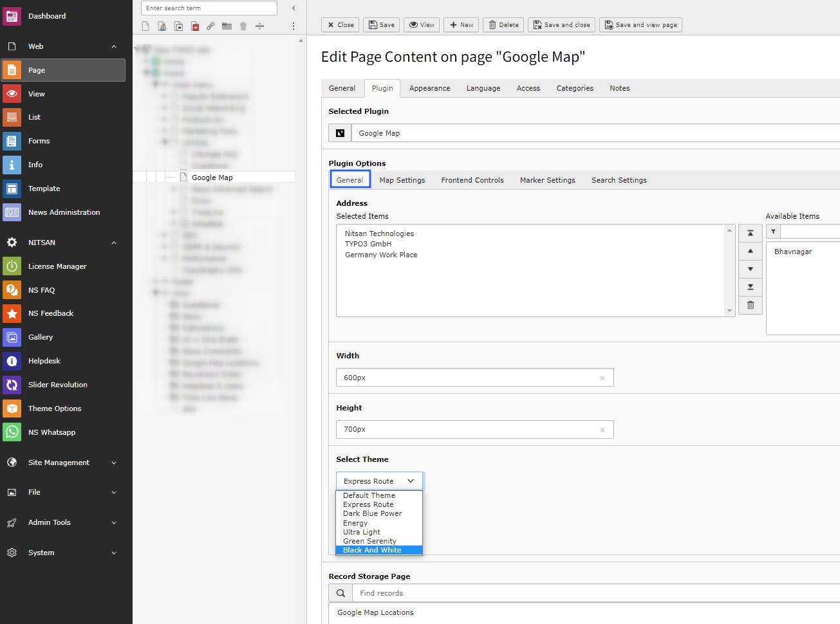Screen dimensions: 840x624
Task: Move selected address item up
Action: pos(751,251)
